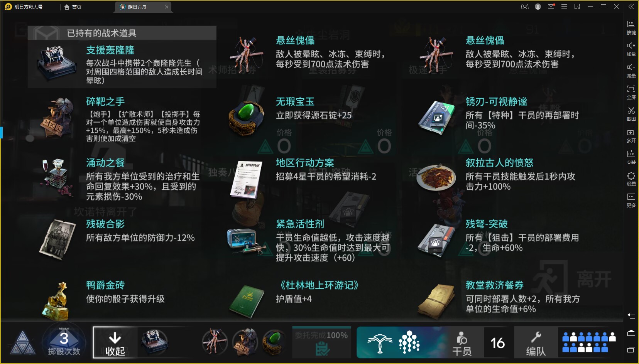Increase volume with 加量 icon

(631, 49)
